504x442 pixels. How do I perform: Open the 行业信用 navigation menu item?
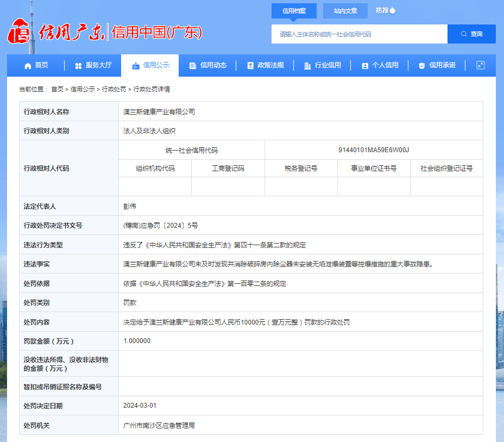322,65
